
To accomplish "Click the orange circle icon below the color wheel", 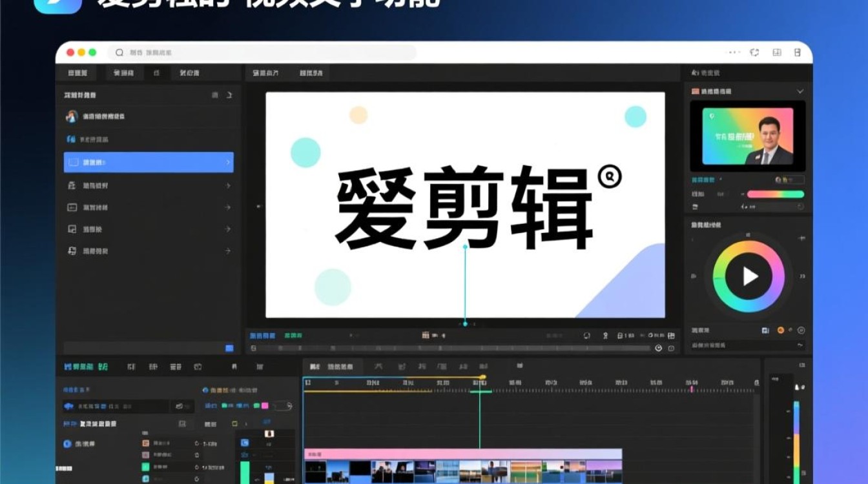I will (780, 330).
